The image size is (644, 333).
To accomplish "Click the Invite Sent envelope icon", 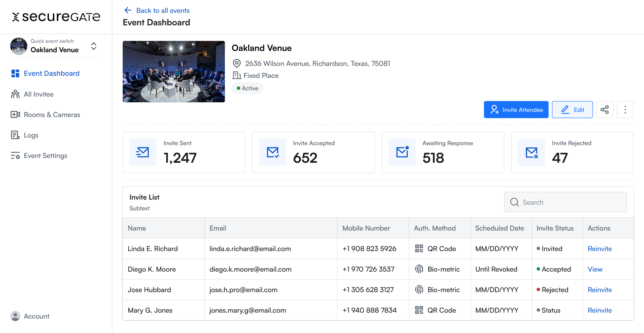I will (143, 152).
